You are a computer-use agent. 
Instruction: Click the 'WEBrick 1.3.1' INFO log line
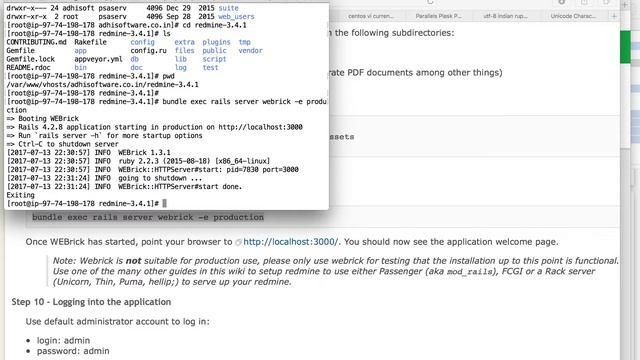[89, 153]
